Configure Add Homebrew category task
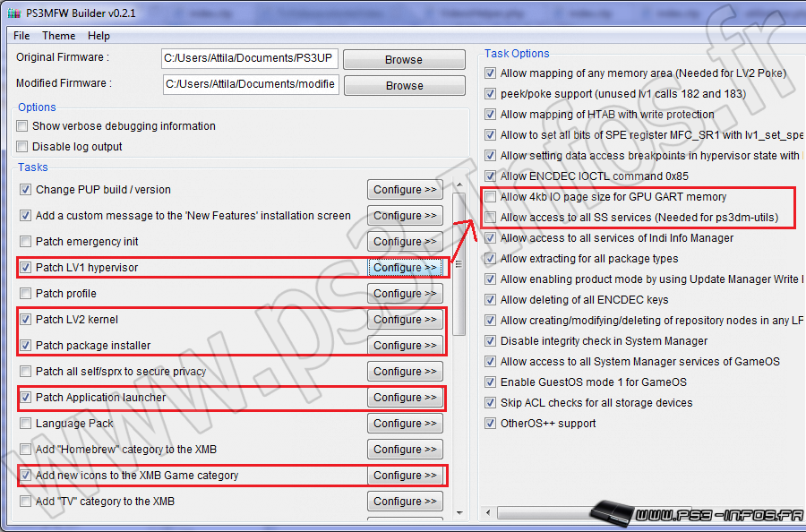The width and height of the screenshot is (806, 532). (405, 450)
